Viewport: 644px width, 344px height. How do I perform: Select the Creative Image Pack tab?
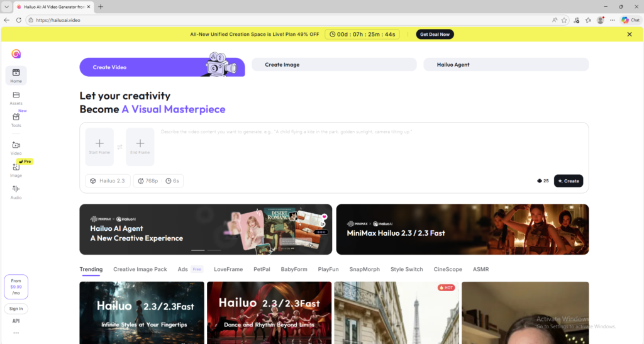(140, 269)
